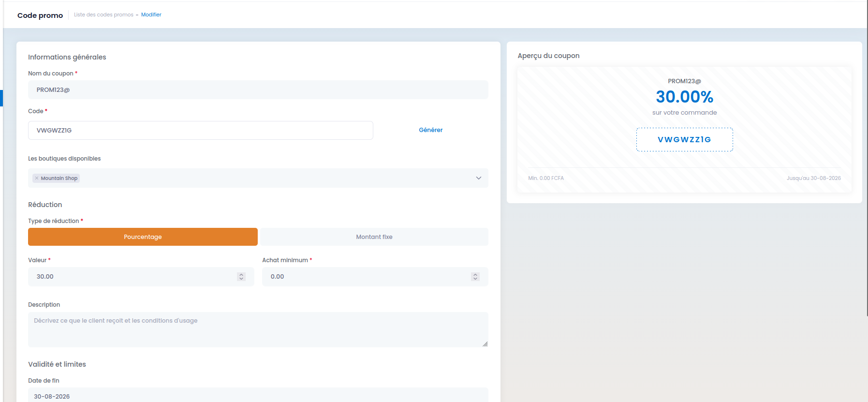Click the page vertical scrollbar
868x402 pixels.
[x=868, y=158]
